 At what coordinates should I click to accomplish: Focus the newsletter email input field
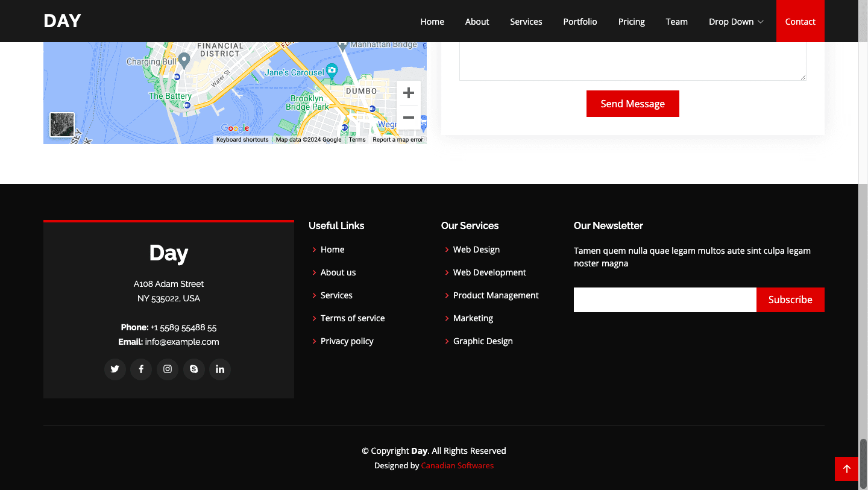click(x=664, y=300)
